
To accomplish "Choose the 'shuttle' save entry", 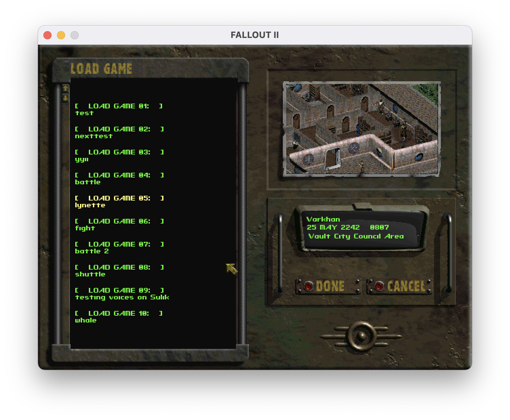I will click(90, 274).
